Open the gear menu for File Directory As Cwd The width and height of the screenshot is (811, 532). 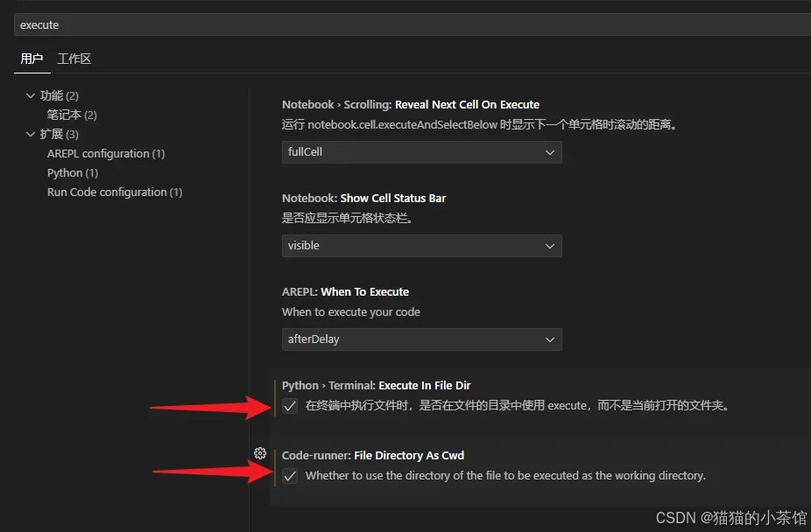pyautogui.click(x=260, y=453)
